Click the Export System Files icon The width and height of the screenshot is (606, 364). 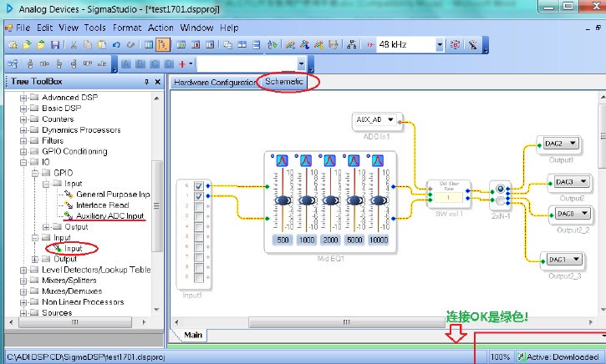click(x=333, y=45)
